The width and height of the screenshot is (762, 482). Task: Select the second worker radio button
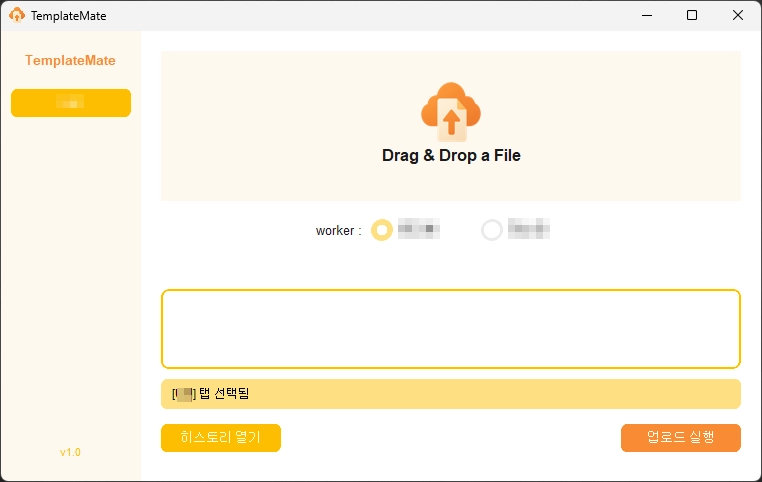tap(492, 230)
